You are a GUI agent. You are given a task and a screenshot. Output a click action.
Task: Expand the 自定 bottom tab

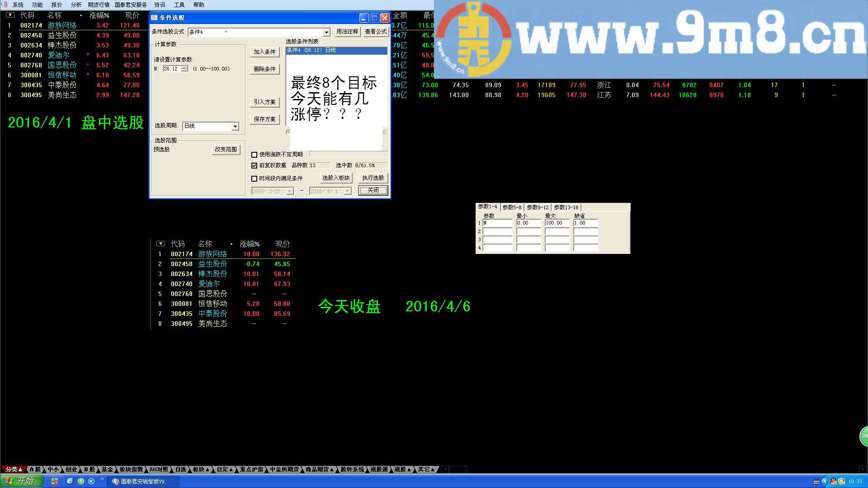pyautogui.click(x=224, y=469)
